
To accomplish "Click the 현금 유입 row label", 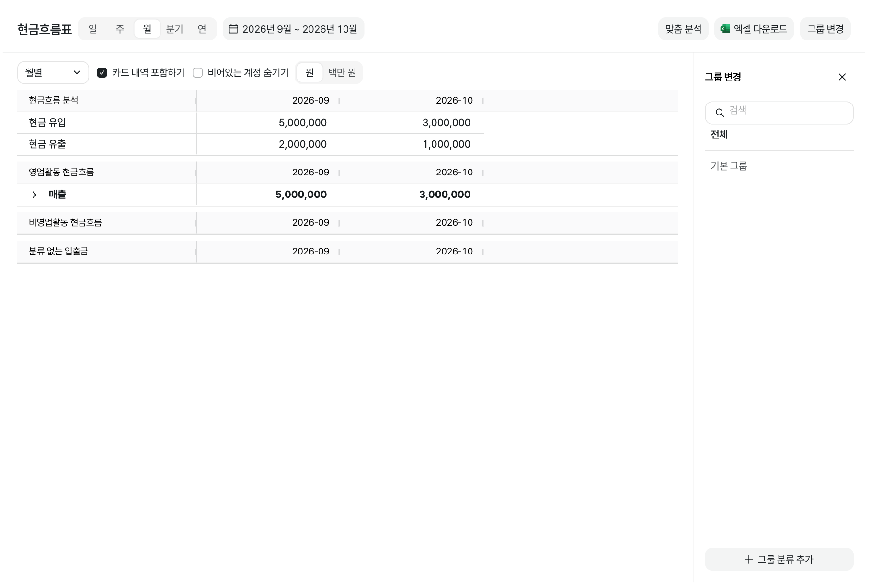I will (47, 123).
